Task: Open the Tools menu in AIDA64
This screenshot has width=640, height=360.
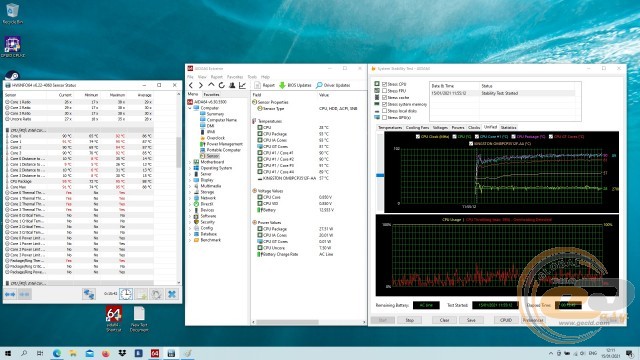Action: click(x=252, y=77)
